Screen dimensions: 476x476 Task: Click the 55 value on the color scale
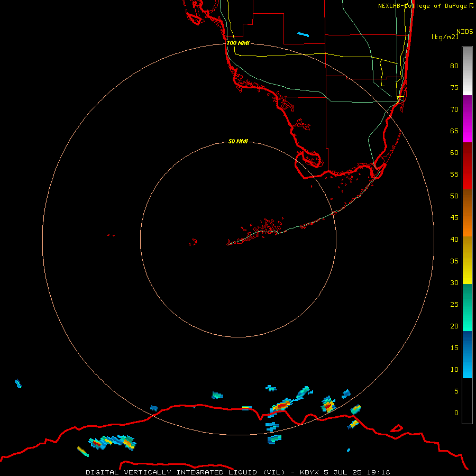click(x=454, y=174)
